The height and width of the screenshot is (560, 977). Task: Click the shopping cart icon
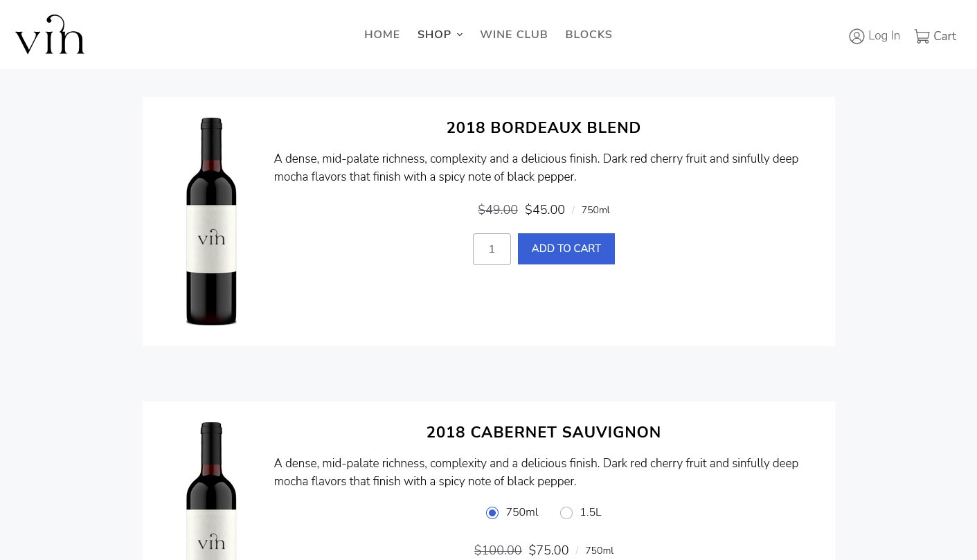coord(922,36)
